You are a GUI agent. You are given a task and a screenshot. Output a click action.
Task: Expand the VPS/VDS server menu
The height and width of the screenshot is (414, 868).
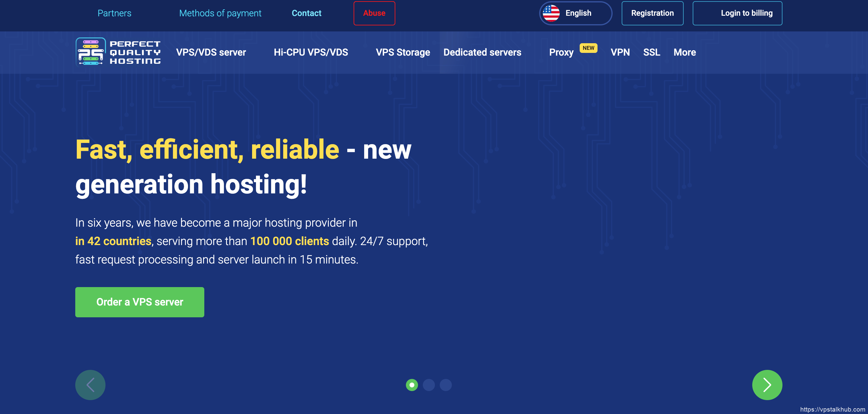pos(211,52)
